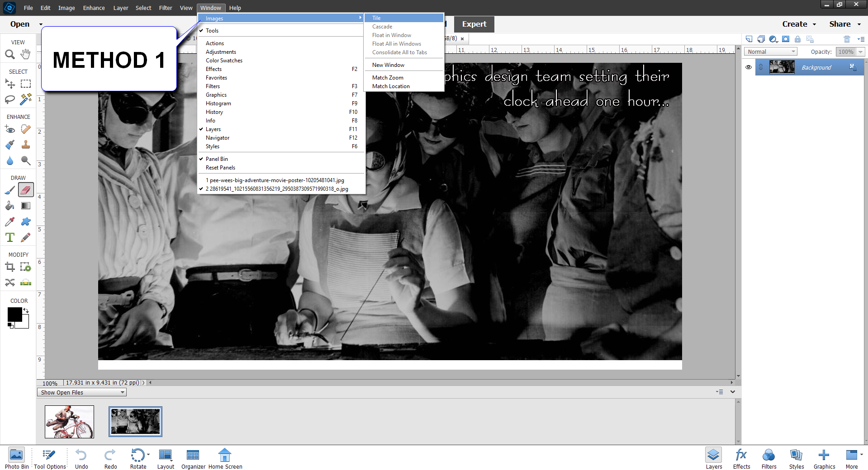Viewport: 868px width, 470px height.
Task: Open the Effects panel from the taskbar
Action: [741, 458]
